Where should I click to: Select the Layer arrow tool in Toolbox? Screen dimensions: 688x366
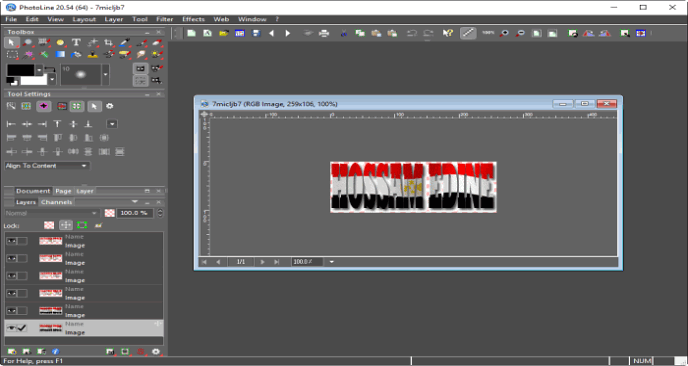(x=11, y=43)
